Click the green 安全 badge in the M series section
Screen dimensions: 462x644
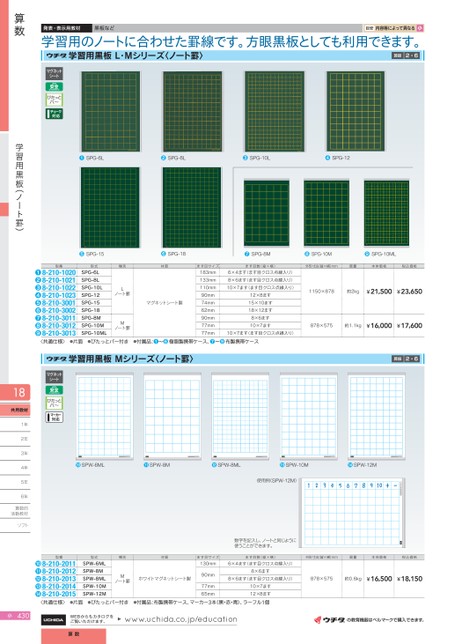(54, 390)
